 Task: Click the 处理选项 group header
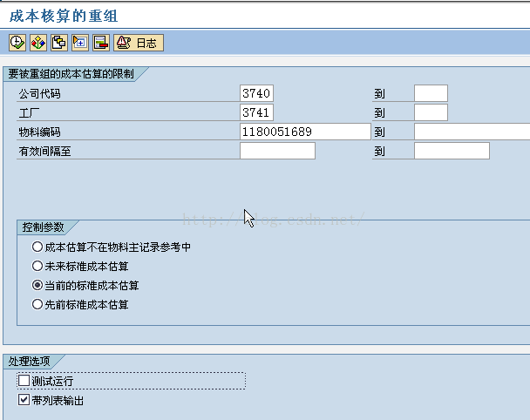click(29, 362)
